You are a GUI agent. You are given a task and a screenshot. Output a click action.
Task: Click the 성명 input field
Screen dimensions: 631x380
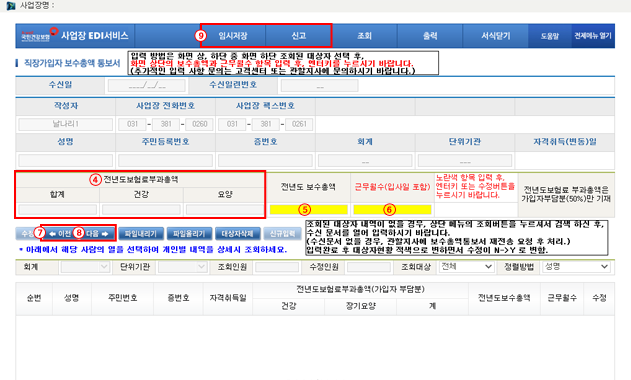click(66, 161)
